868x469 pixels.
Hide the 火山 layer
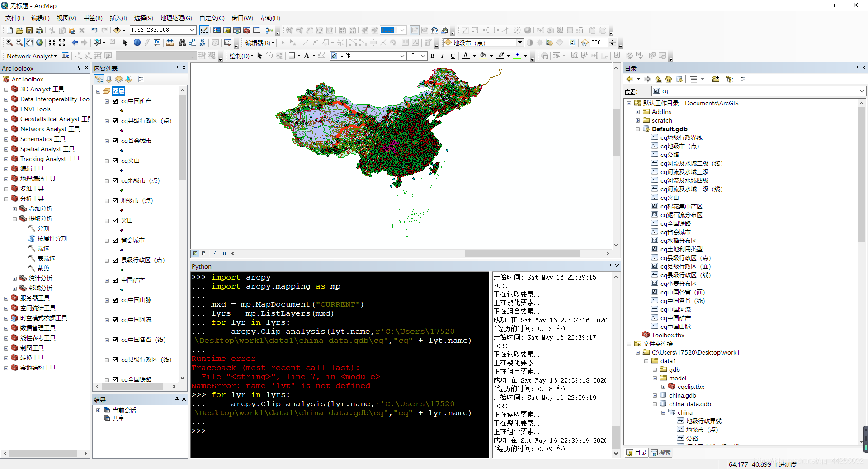[x=115, y=221]
